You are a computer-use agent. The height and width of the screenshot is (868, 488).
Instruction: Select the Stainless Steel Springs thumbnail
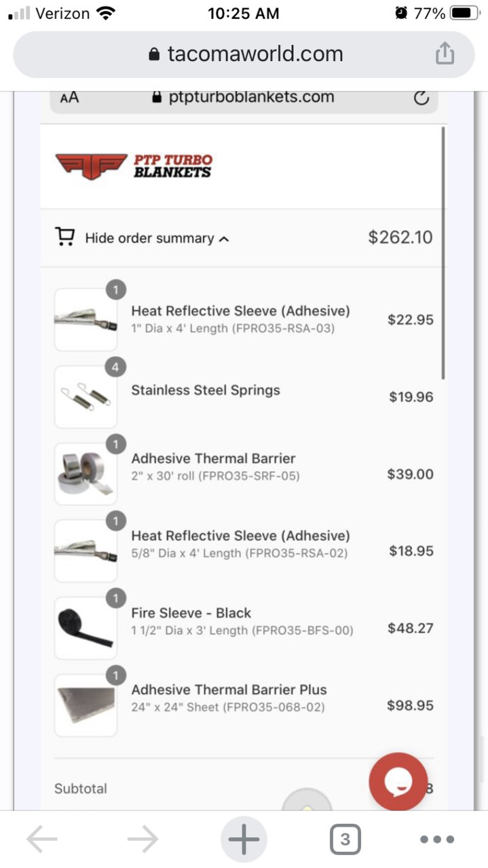[x=86, y=397]
